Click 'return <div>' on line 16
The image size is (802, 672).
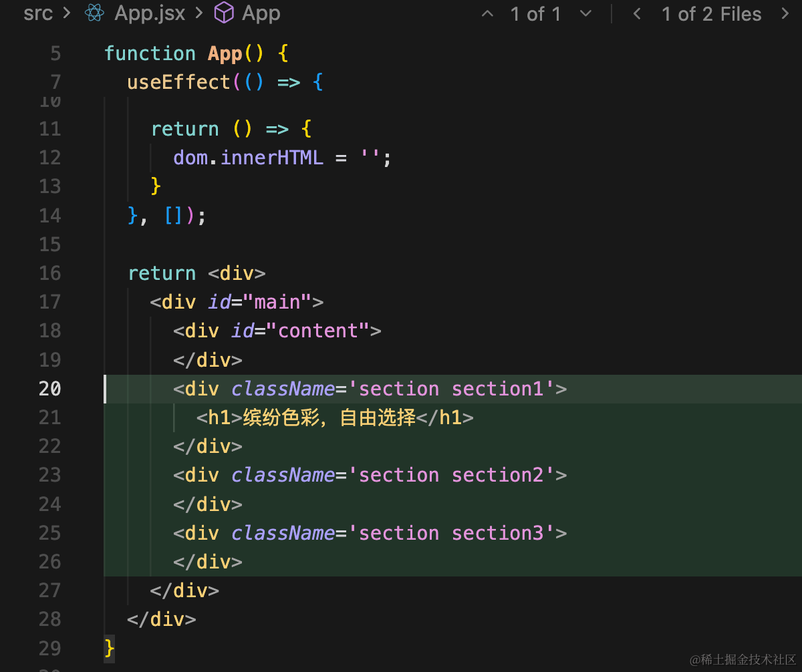click(x=196, y=273)
